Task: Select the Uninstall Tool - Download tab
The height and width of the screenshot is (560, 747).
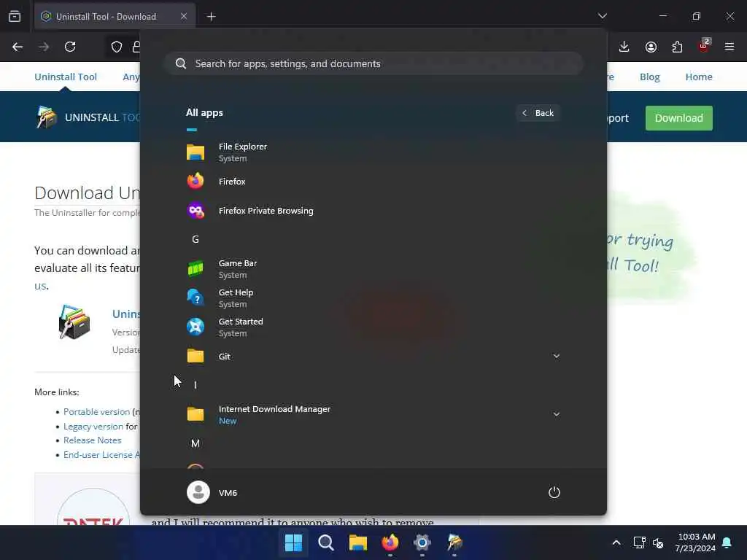Action: [x=115, y=17]
